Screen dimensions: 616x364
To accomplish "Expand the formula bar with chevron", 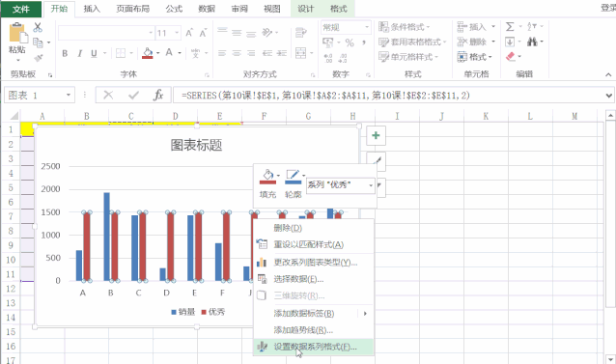I will [609, 96].
